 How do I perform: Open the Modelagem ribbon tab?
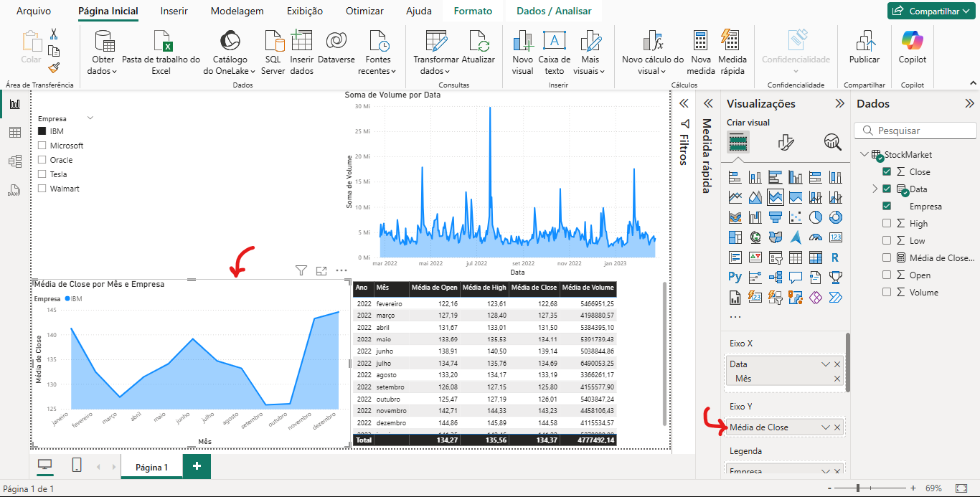pos(237,11)
